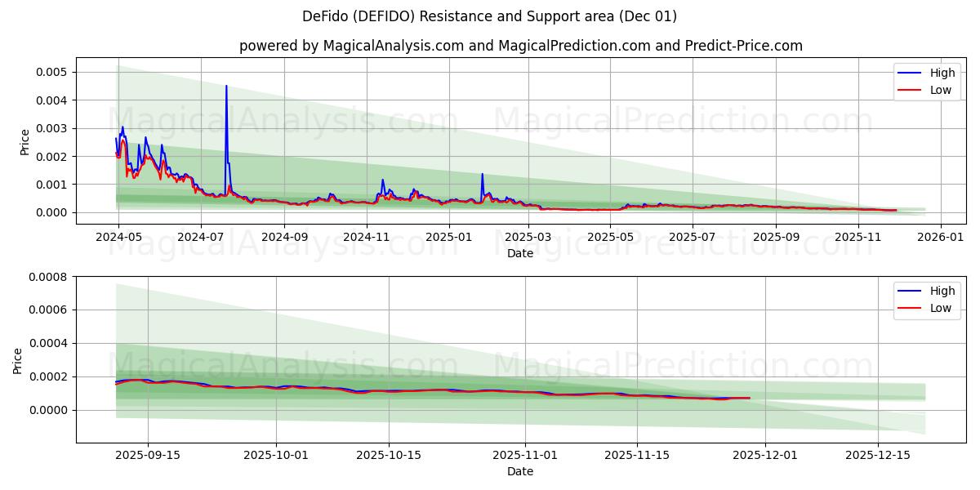This screenshot has height=490, width=980.
Task: Expand the top chart legend box
Action: coord(927,81)
